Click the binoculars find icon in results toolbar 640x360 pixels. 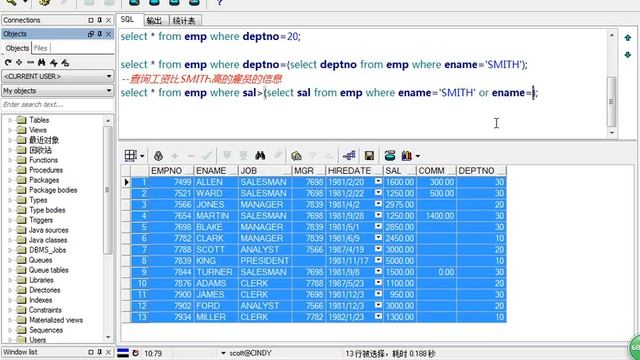(260, 155)
